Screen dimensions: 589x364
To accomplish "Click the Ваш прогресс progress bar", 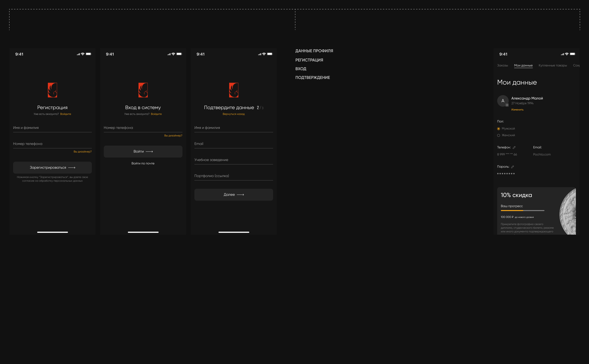I will pos(522,211).
